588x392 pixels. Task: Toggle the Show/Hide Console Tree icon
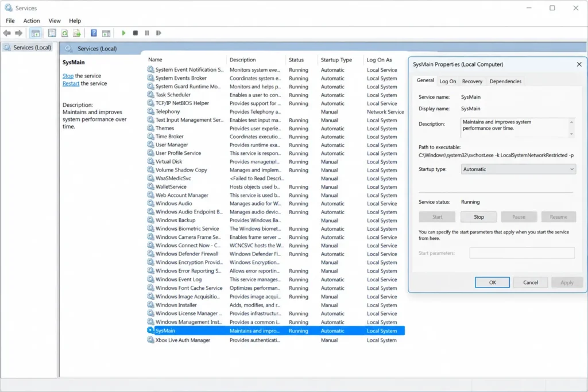(x=36, y=33)
